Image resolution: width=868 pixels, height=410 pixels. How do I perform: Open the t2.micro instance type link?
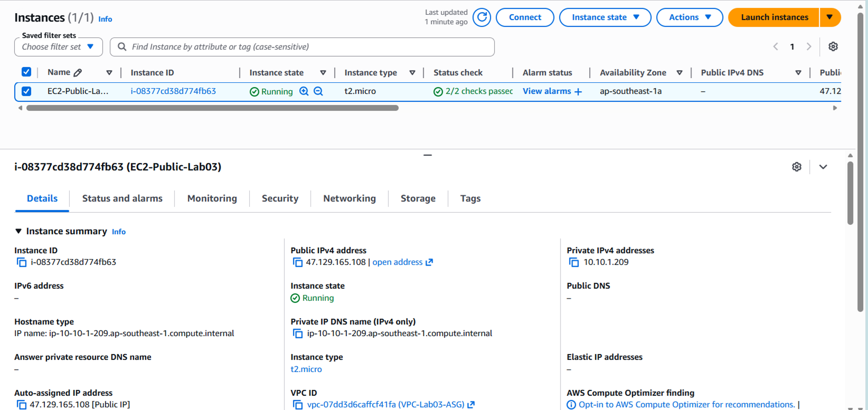pyautogui.click(x=306, y=369)
